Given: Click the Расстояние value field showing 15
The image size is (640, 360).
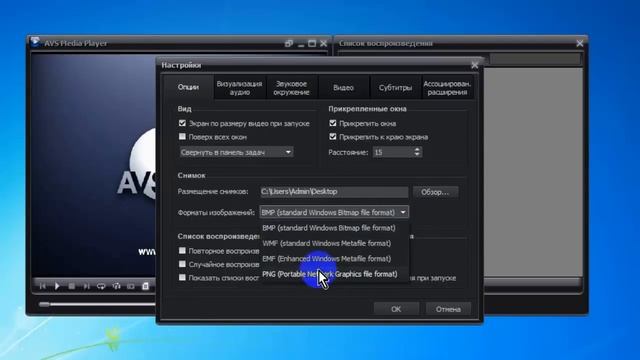Looking at the screenshot, I should pos(393,152).
